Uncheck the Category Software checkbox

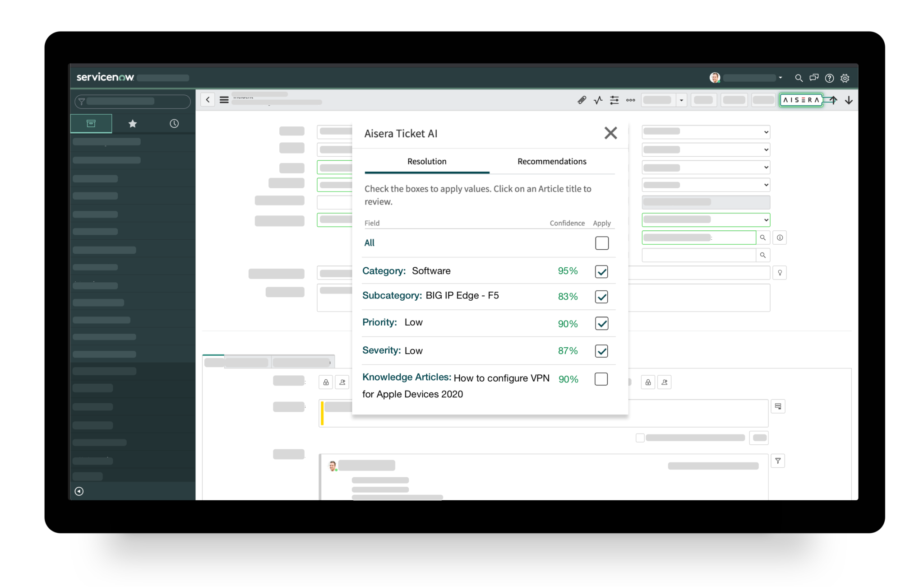coord(601,271)
